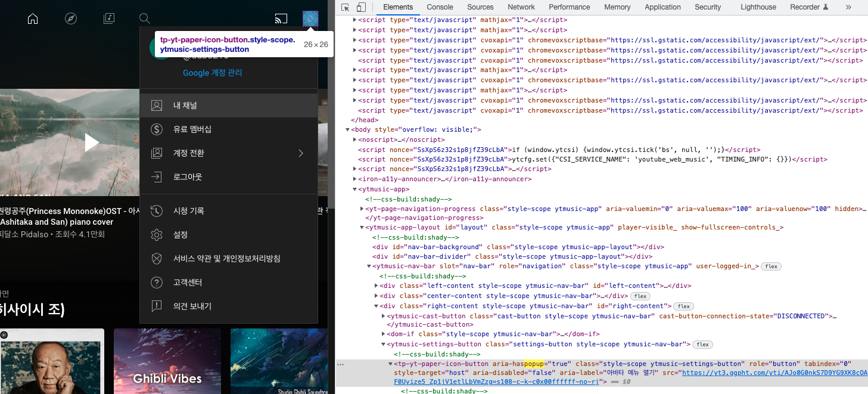Expand the ytmusic-cast-button node
The height and width of the screenshot is (394, 868).
point(384,316)
